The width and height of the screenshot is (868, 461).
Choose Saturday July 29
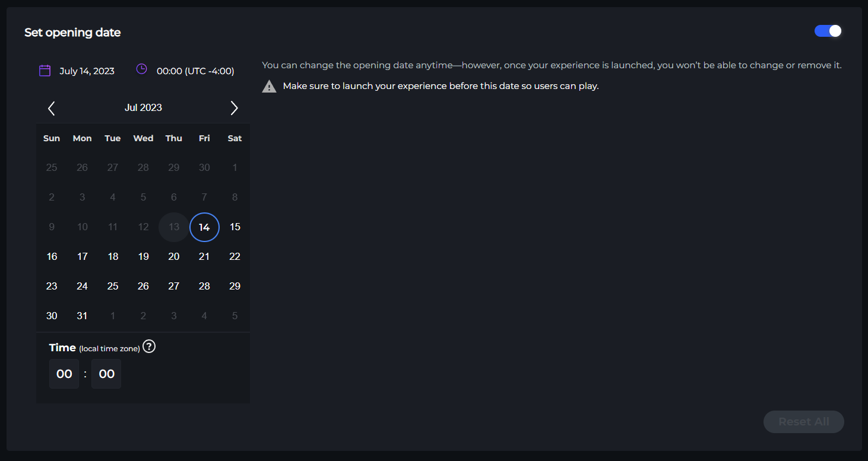(x=235, y=287)
